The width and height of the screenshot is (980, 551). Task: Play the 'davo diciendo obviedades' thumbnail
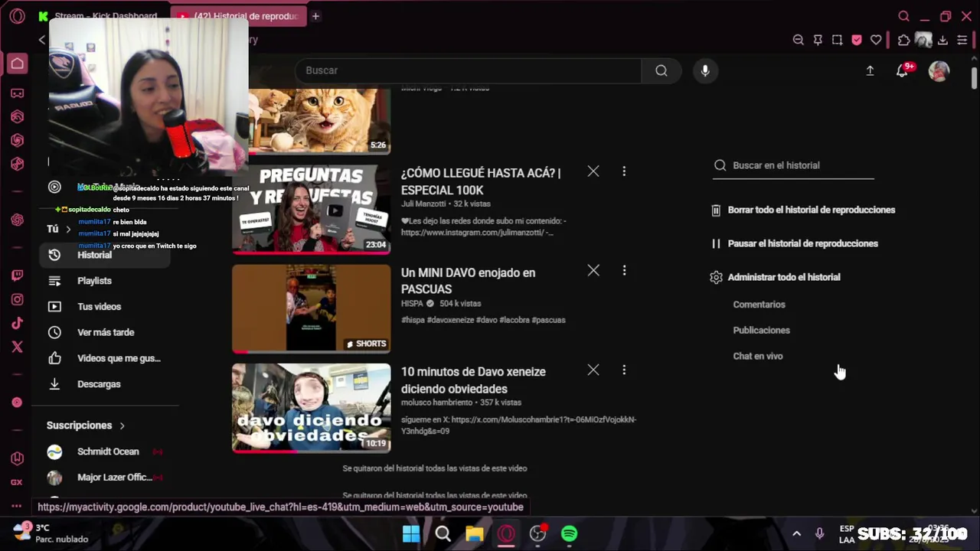pos(311,407)
